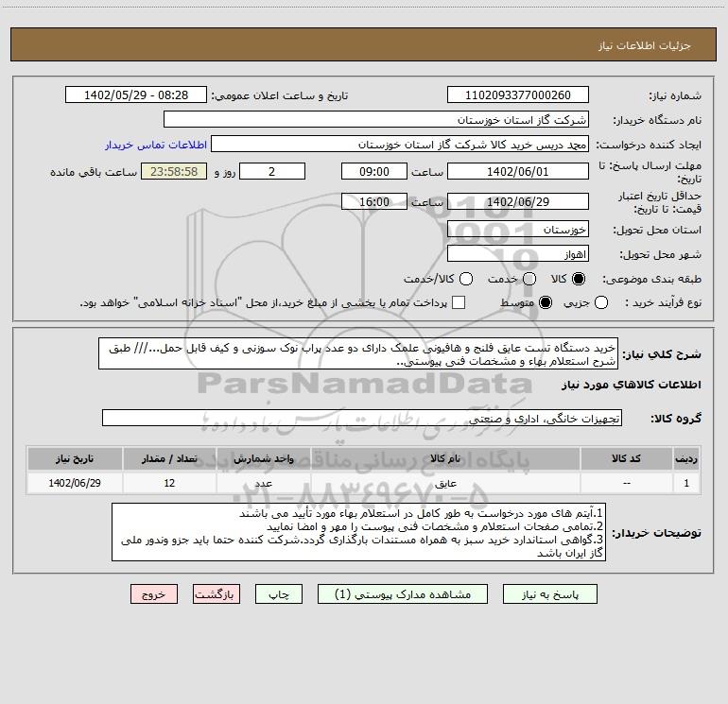Click the مهلت ارسال پاسخ label

coord(650,172)
